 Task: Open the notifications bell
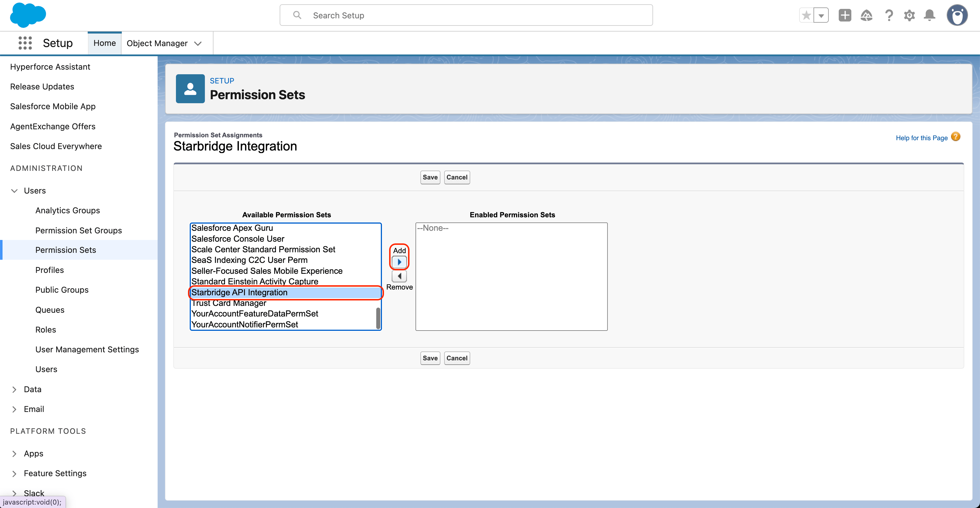(929, 15)
